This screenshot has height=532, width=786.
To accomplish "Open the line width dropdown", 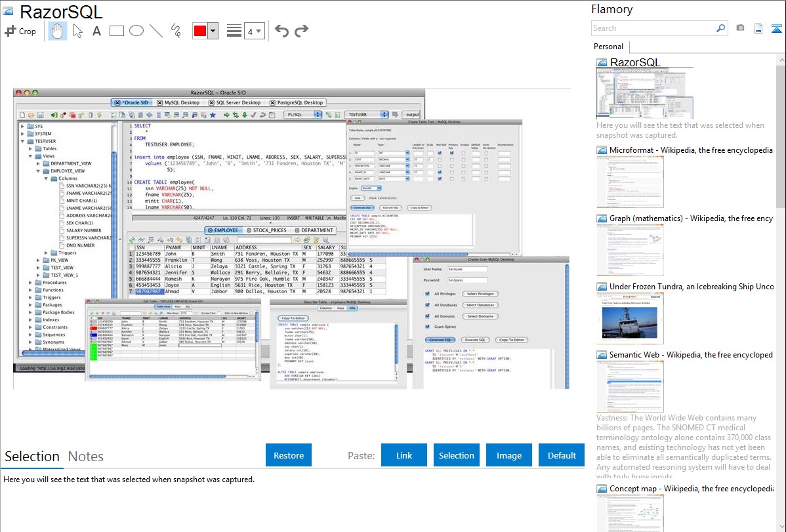I will (x=254, y=31).
